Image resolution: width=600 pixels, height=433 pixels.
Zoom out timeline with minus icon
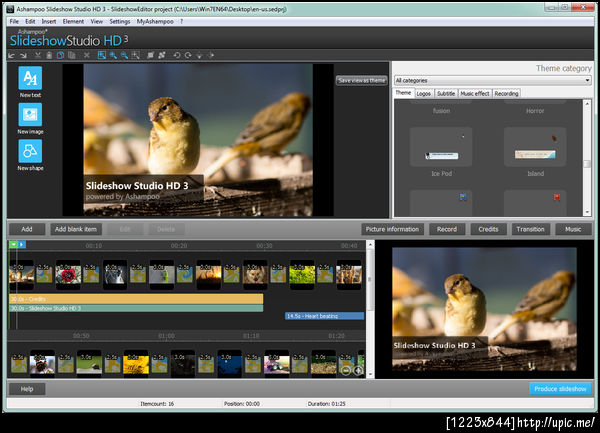click(346, 370)
